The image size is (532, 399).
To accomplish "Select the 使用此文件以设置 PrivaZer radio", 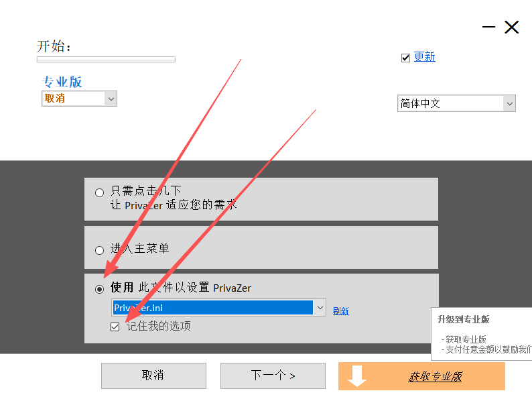I will pyautogui.click(x=99, y=289).
